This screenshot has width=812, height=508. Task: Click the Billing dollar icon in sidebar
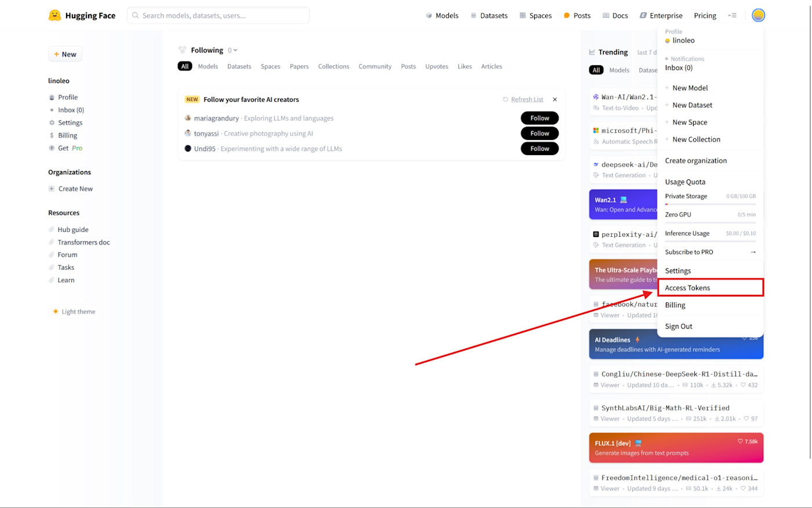pos(52,136)
